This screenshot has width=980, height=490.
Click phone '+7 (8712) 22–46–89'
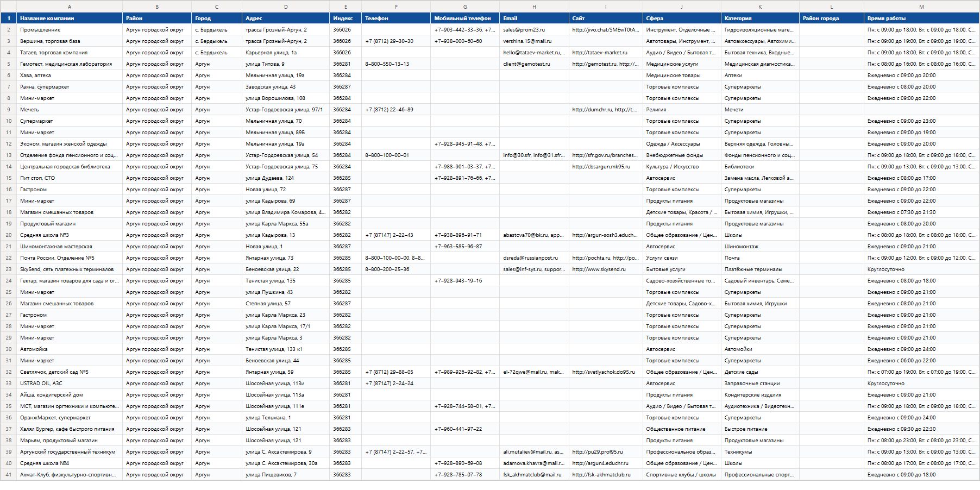[396, 109]
